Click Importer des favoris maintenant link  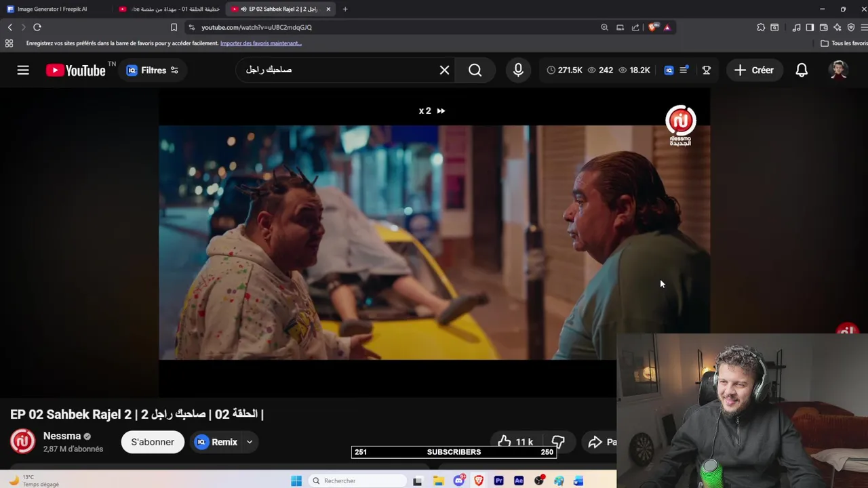tap(261, 43)
